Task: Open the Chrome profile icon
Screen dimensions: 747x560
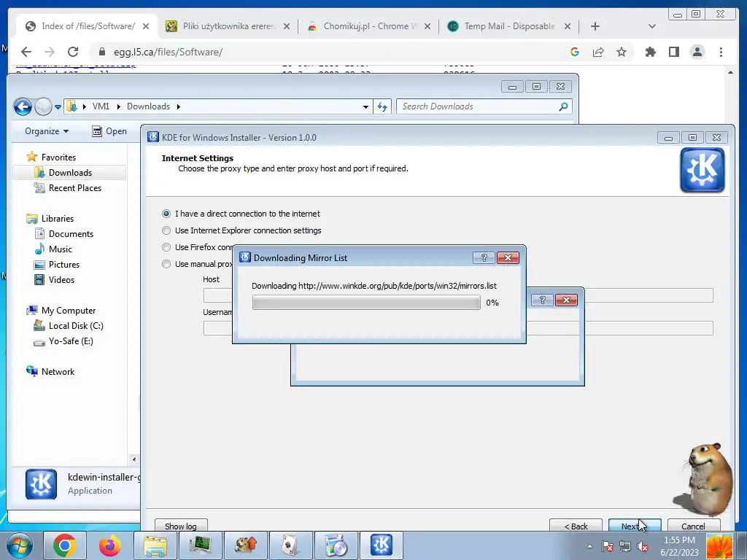Action: click(697, 52)
